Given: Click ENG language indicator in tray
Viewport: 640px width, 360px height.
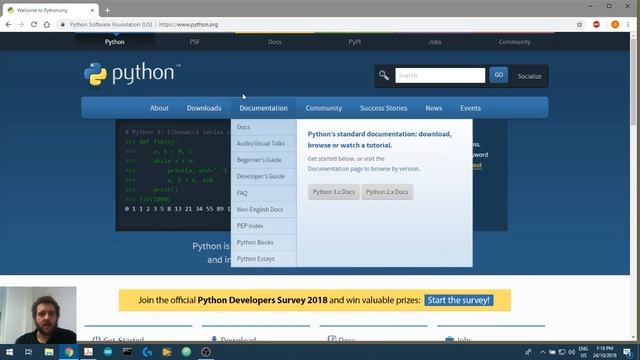Looking at the screenshot, I should pyautogui.click(x=583, y=352).
